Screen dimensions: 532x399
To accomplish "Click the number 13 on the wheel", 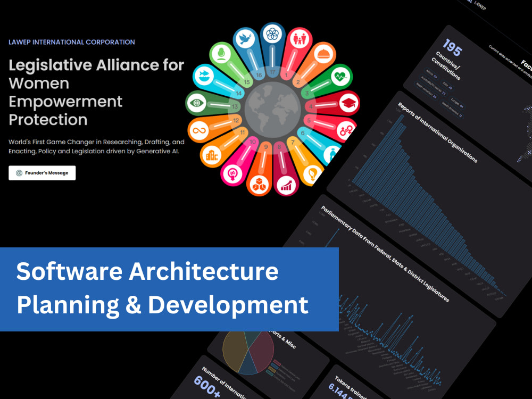I will pos(235,106).
